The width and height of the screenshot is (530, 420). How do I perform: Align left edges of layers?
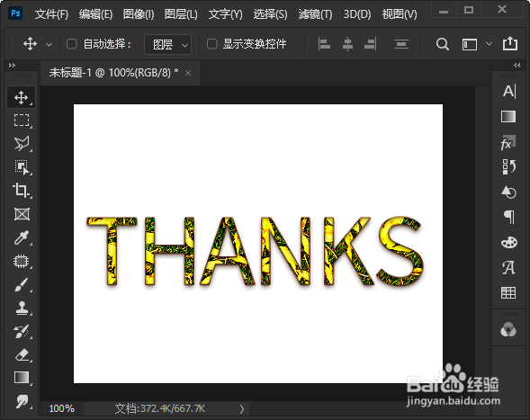click(x=324, y=44)
